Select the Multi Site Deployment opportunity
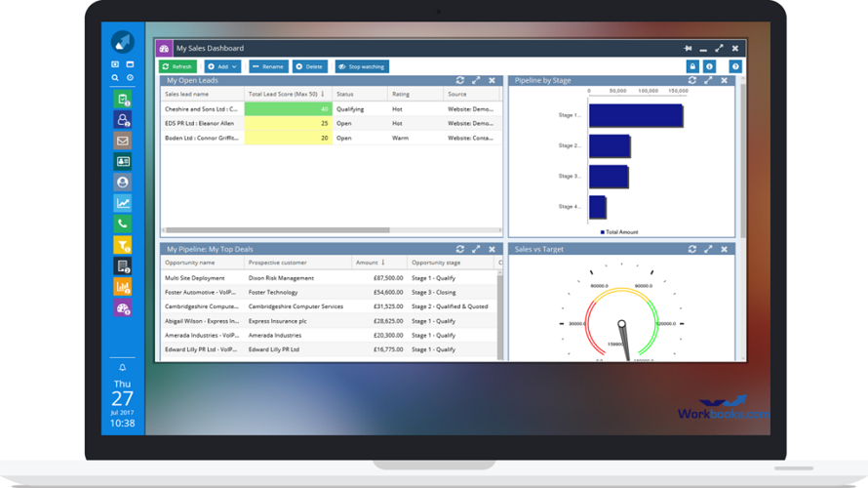 (195, 278)
